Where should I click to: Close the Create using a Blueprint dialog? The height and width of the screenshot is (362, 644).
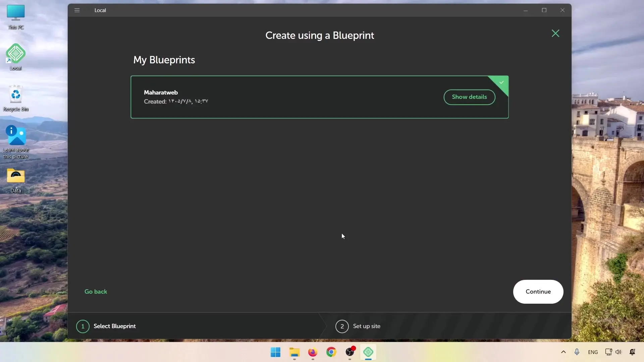point(555,33)
